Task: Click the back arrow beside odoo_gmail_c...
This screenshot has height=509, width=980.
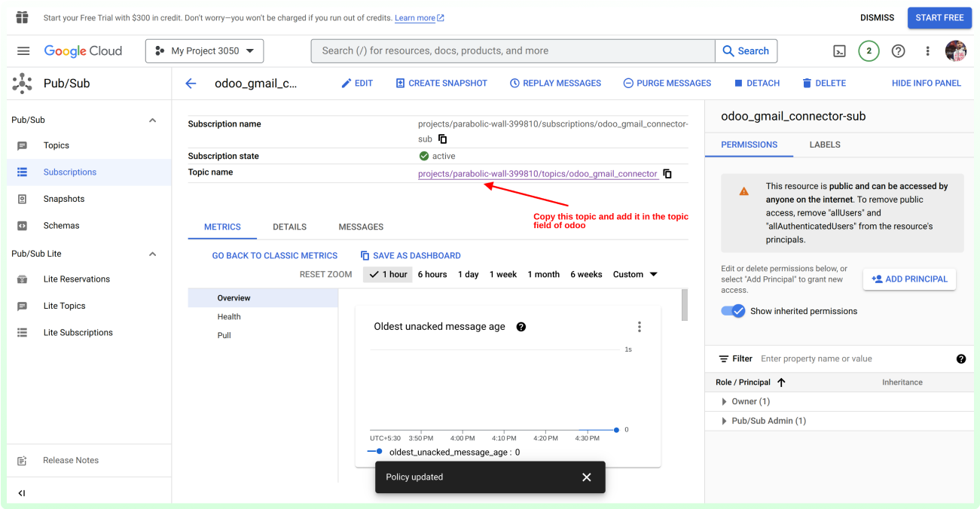Action: 191,84
